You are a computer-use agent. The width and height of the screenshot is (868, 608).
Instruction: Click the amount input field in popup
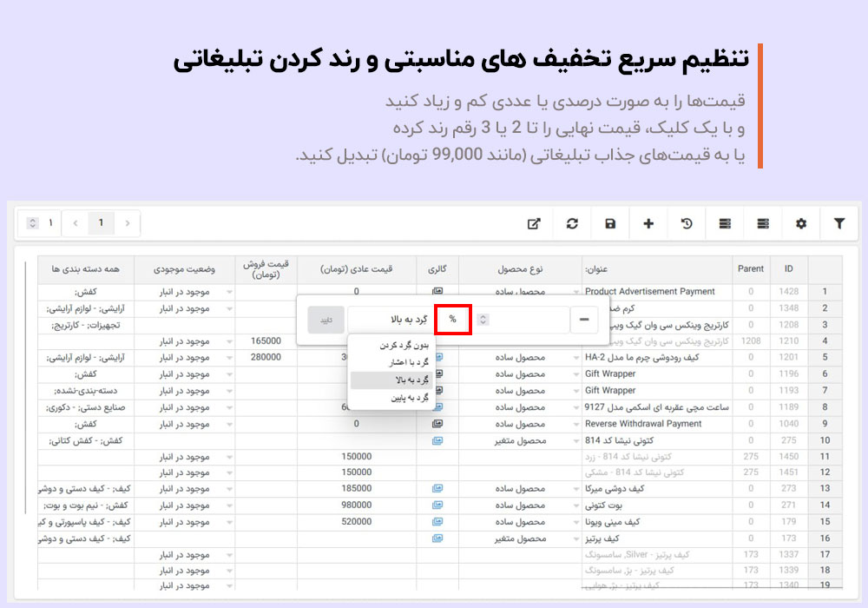523,320
